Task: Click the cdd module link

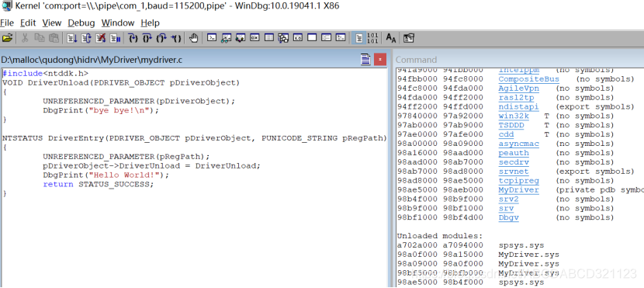Action: pos(506,134)
